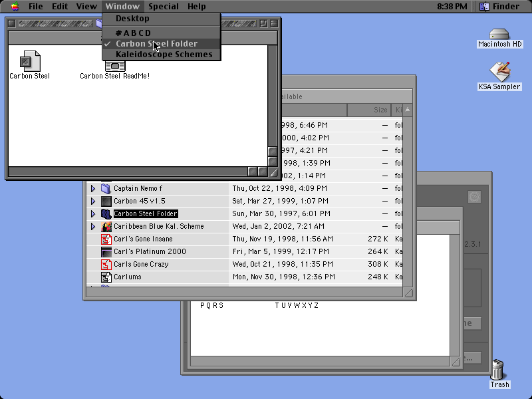Open the Special menu
Viewport: 532px width, 399px height.
coord(164,7)
